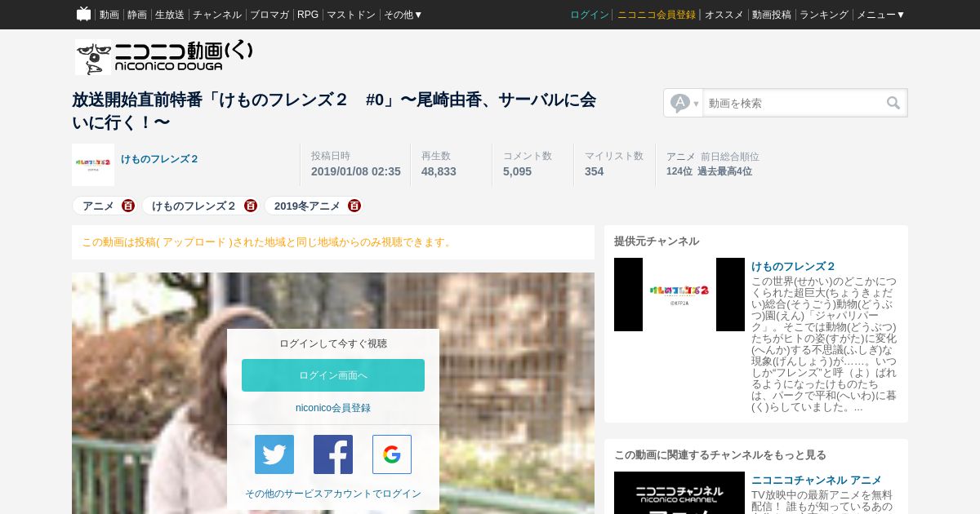The width and height of the screenshot is (980, 514).
Task: Open the 静画 menu item
Action: (x=137, y=15)
